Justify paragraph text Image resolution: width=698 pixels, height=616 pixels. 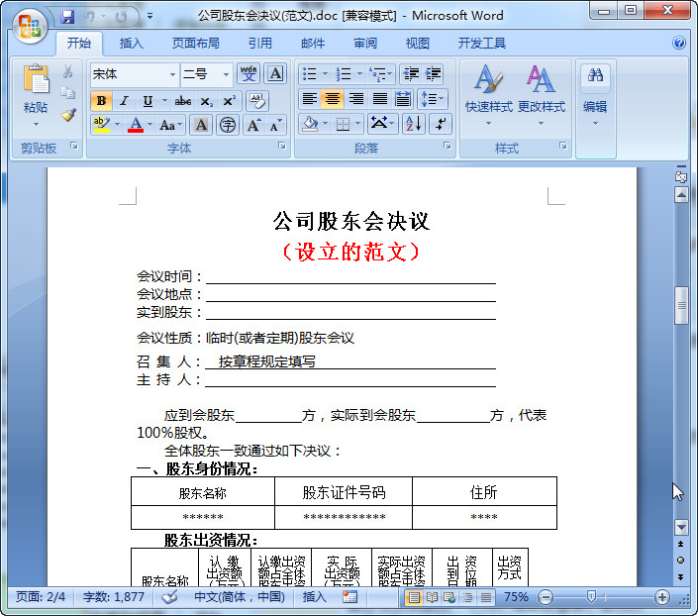point(379,98)
